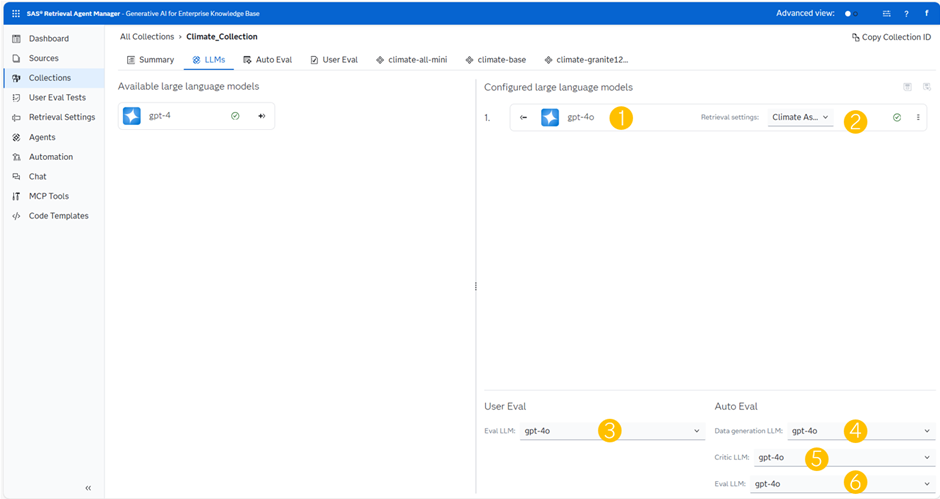
Task: Collapse the sidebar with double chevron
Action: click(88, 488)
